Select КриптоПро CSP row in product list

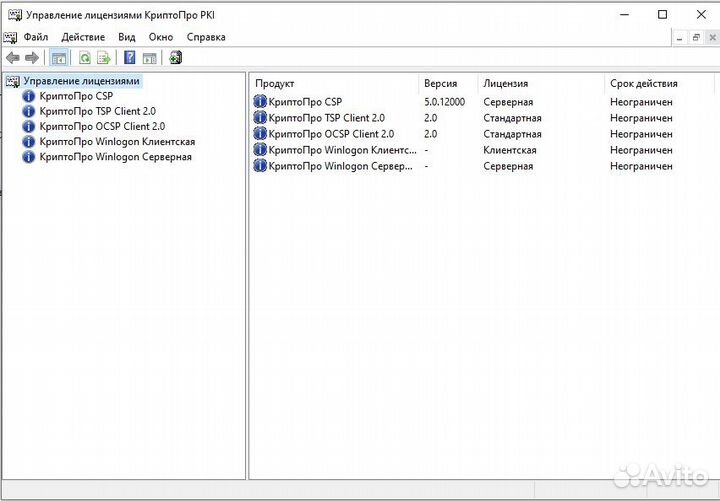coord(305,102)
